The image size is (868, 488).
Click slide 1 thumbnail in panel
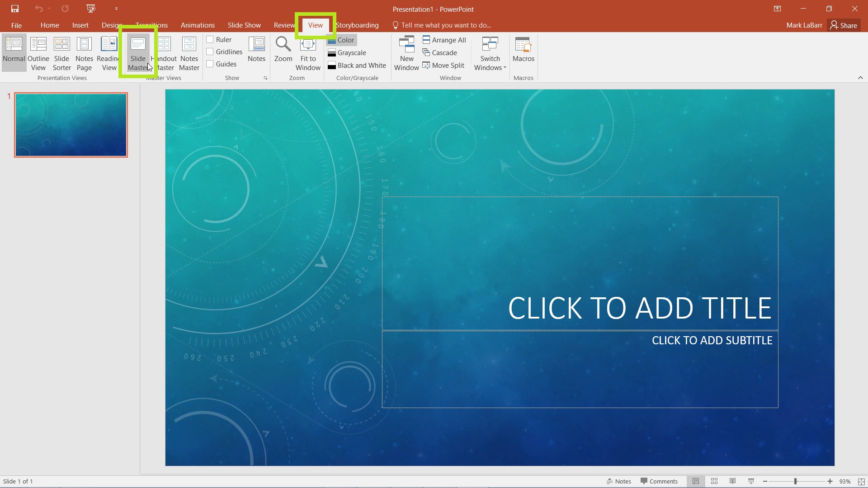(71, 124)
